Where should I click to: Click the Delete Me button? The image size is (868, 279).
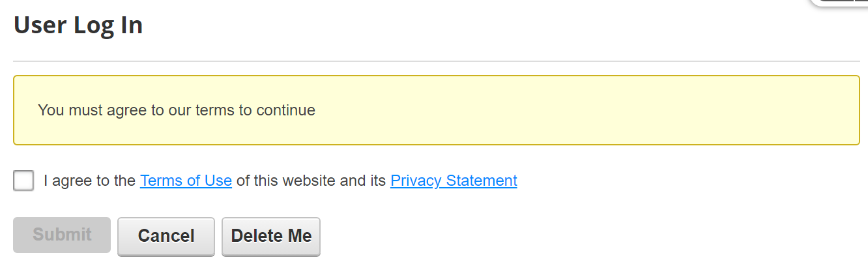pos(271,236)
